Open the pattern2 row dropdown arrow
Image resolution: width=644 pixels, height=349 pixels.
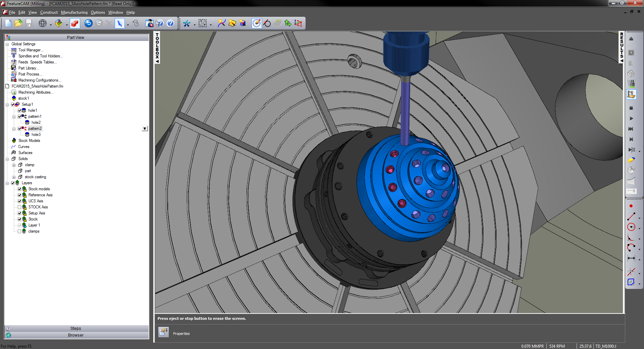click(x=145, y=129)
